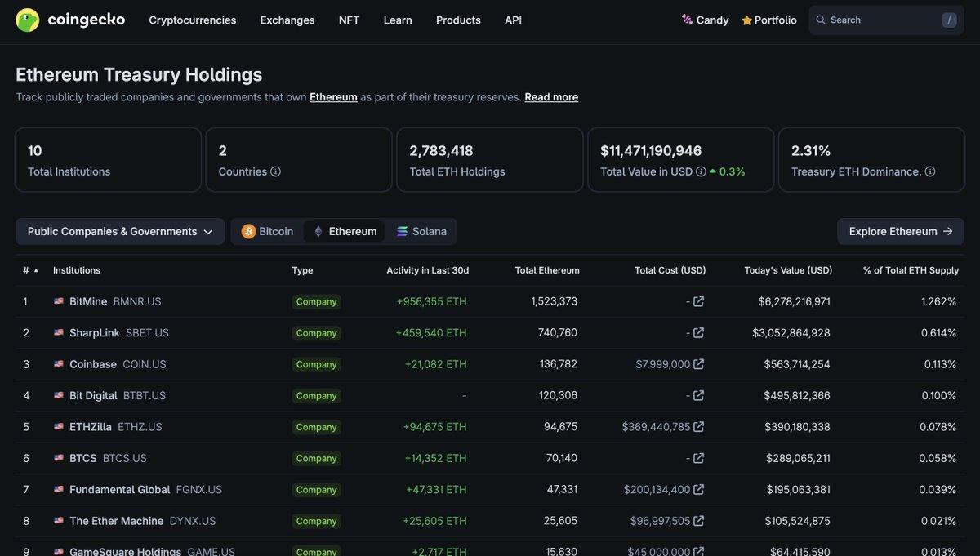
Task: Follow the Ethereum link in description
Action: pyautogui.click(x=333, y=97)
